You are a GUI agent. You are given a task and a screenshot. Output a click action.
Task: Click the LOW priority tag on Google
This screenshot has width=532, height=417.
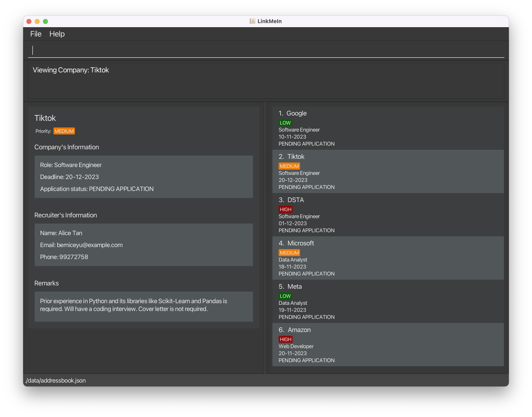285,123
